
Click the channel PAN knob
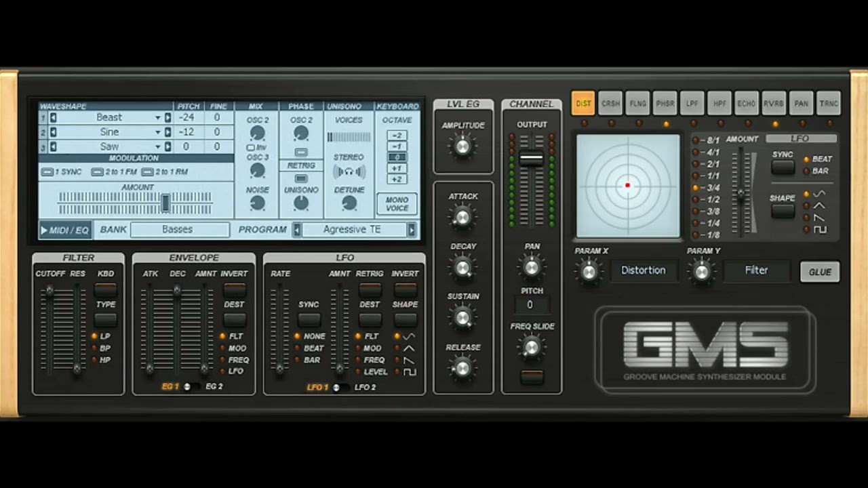click(x=532, y=267)
